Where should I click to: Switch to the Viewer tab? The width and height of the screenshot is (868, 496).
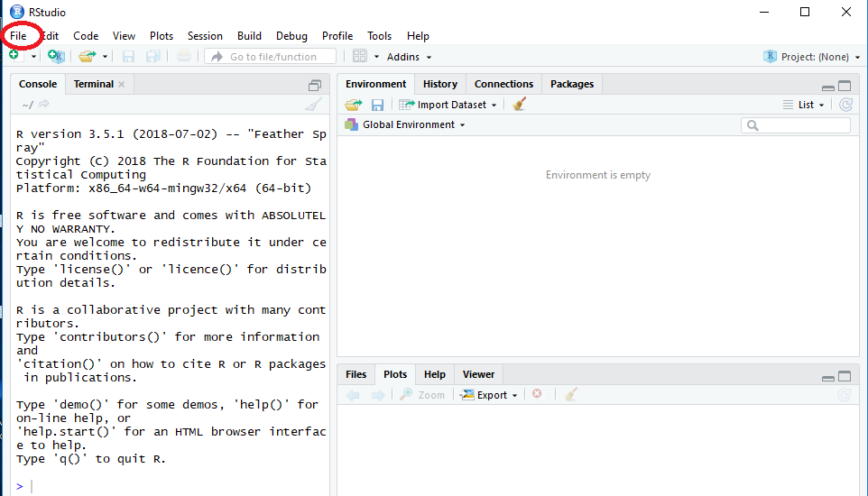pos(478,375)
